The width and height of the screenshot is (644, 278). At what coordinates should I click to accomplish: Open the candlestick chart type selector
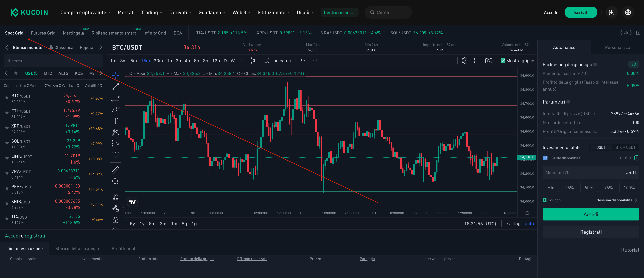click(252, 61)
